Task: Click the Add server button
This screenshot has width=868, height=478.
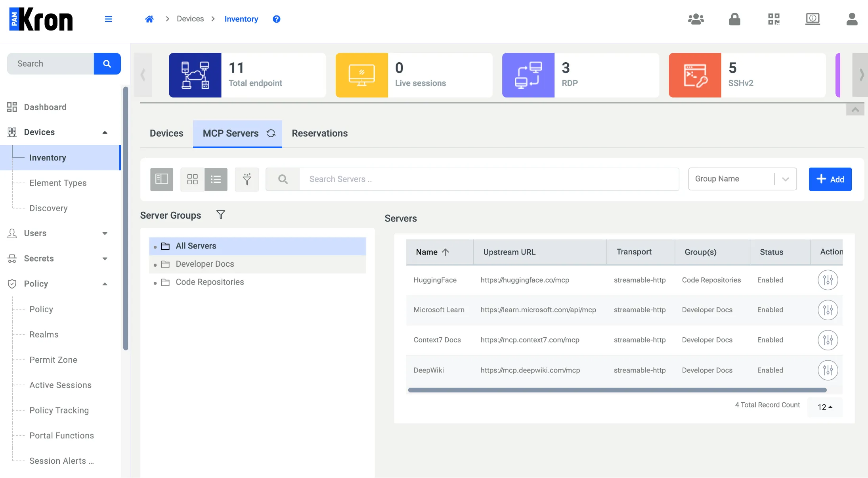Action: pos(830,179)
